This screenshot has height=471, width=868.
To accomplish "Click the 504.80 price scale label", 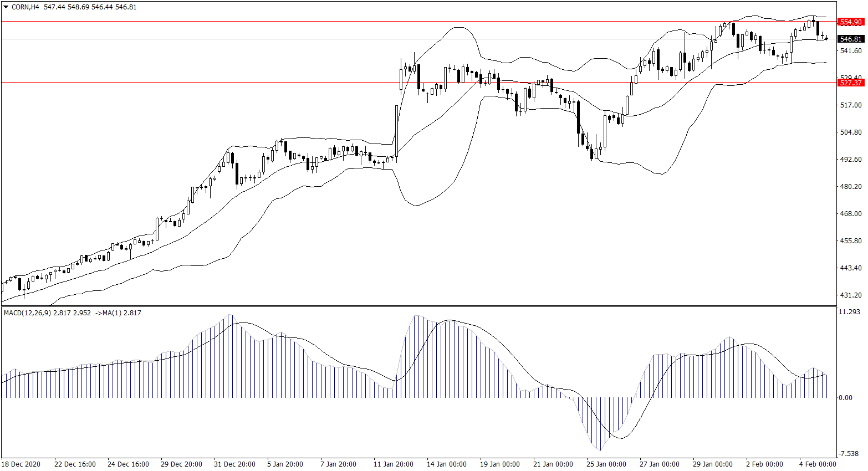I will click(851, 132).
